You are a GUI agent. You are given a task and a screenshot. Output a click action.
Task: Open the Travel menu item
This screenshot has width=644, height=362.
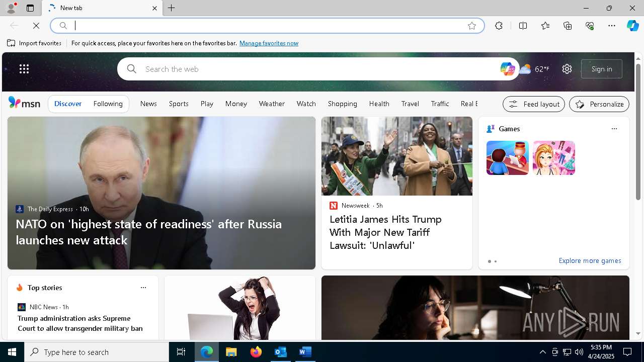410,104
